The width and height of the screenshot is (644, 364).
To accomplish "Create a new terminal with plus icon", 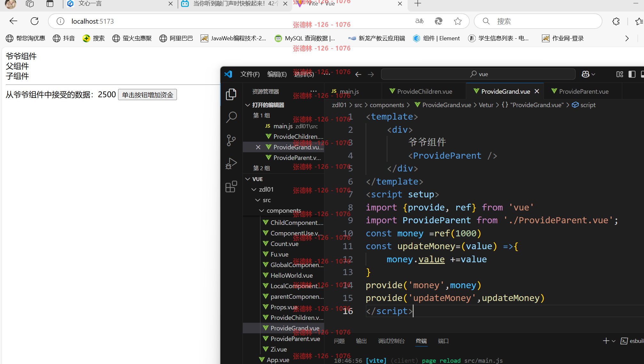I will pyautogui.click(x=606, y=341).
